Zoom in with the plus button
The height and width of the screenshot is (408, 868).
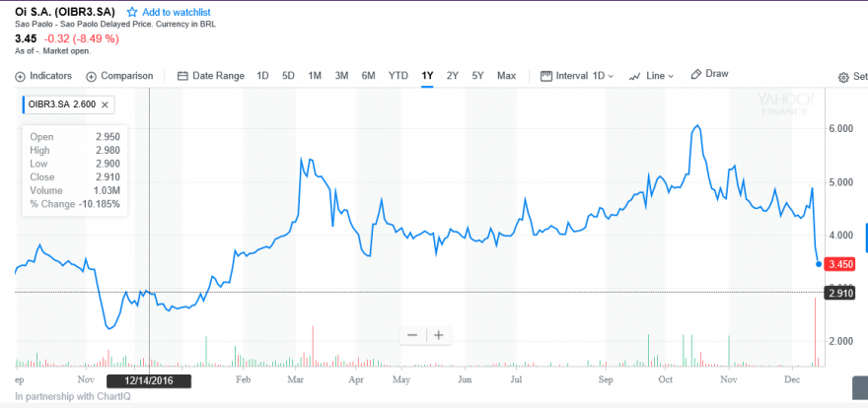(438, 335)
